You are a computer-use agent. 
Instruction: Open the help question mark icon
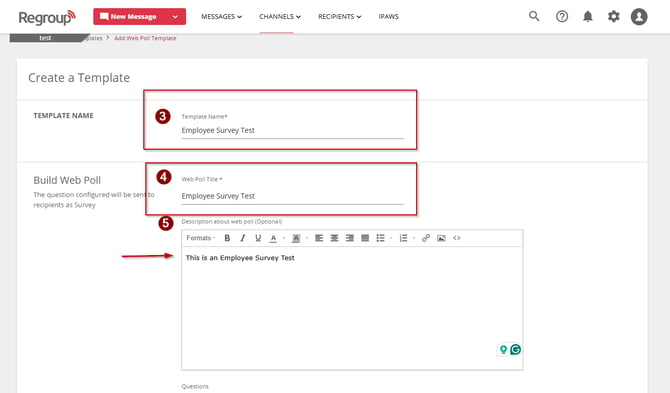point(562,16)
